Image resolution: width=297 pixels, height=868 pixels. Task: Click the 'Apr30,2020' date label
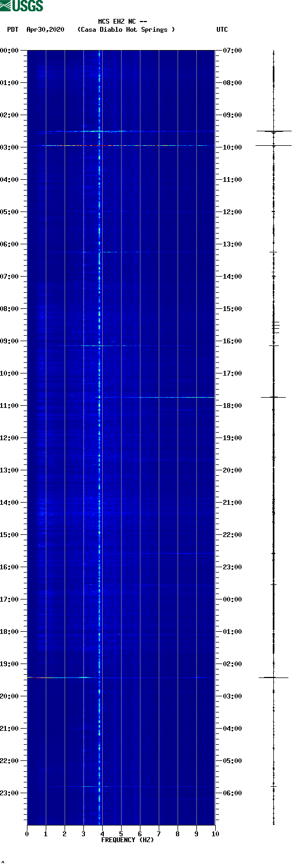click(x=45, y=30)
